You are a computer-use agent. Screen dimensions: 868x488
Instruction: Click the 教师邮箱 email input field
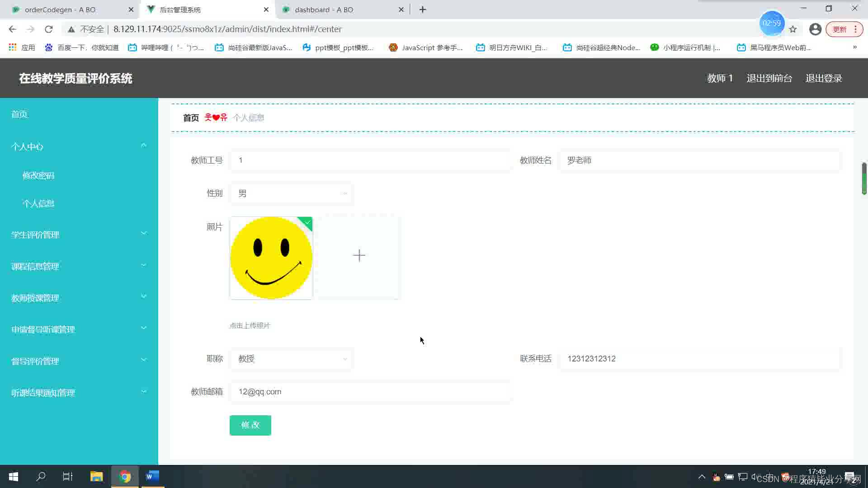point(371,392)
